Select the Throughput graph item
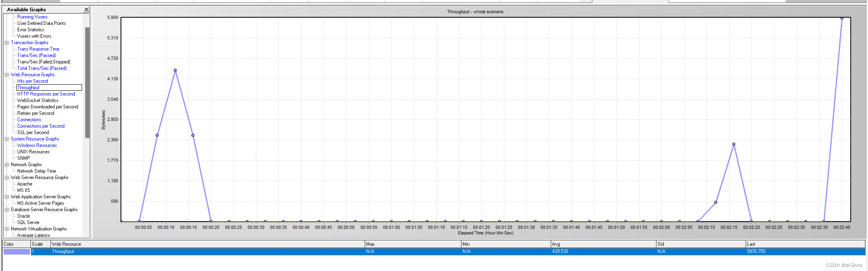This screenshot has width=868, height=271. pyautogui.click(x=28, y=88)
